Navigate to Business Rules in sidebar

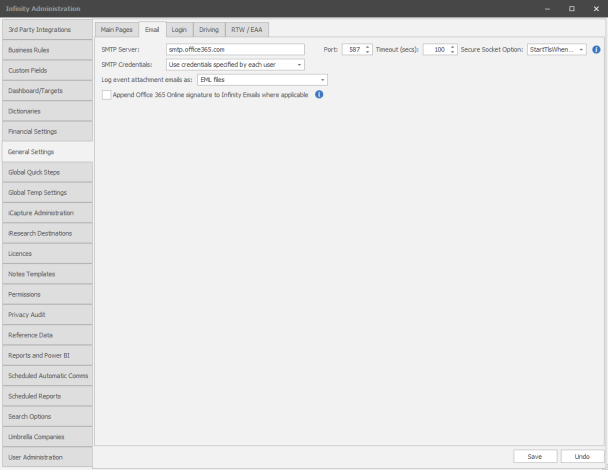click(46, 49)
